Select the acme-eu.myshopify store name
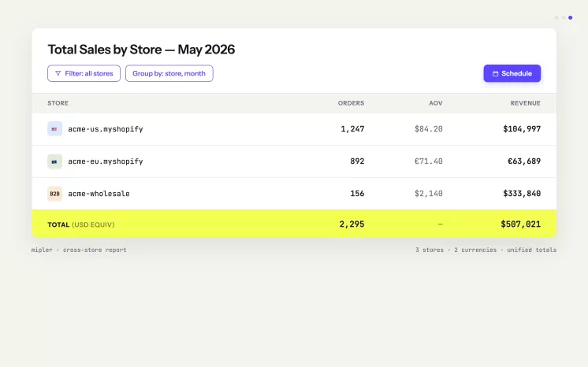This screenshot has width=588, height=367. [106, 161]
